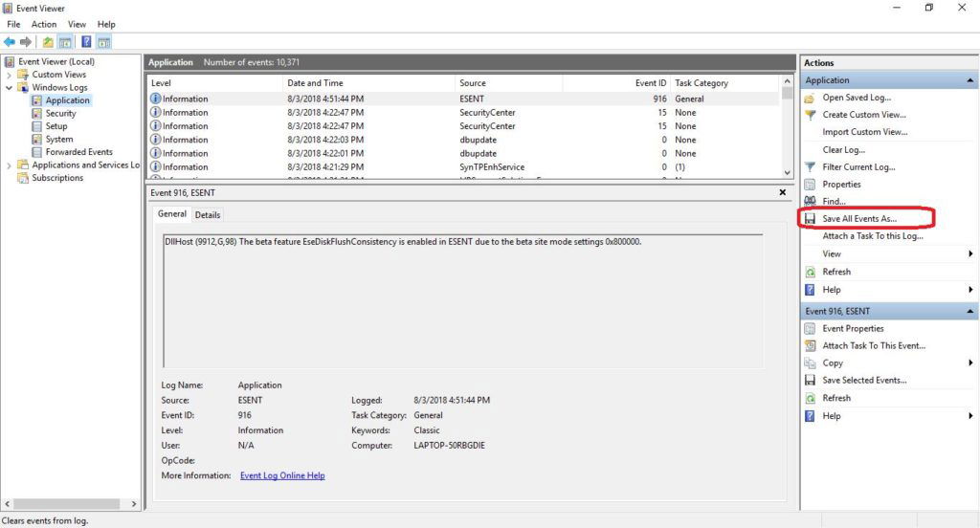Sort events by Level column header

(x=215, y=83)
